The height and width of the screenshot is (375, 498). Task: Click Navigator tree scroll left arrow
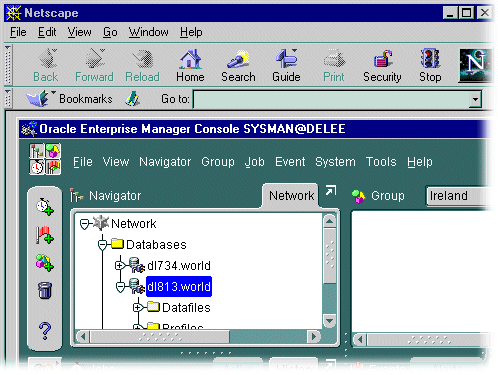pyautogui.click(x=83, y=337)
